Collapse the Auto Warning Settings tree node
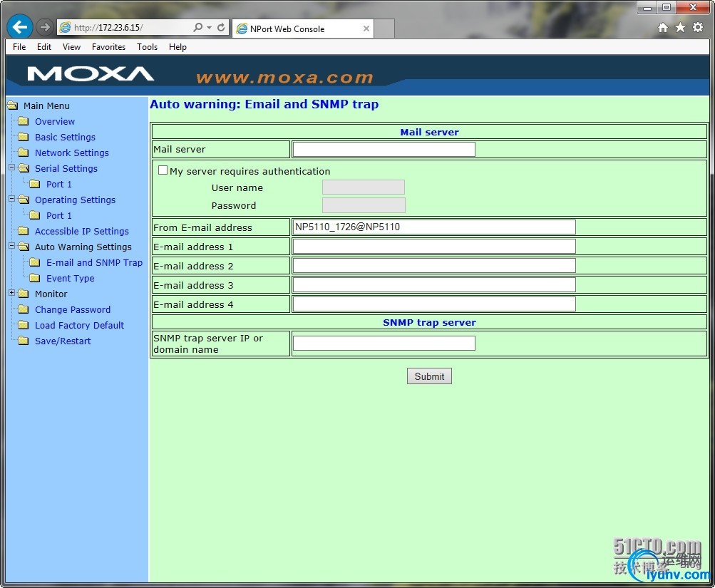 (x=12, y=246)
